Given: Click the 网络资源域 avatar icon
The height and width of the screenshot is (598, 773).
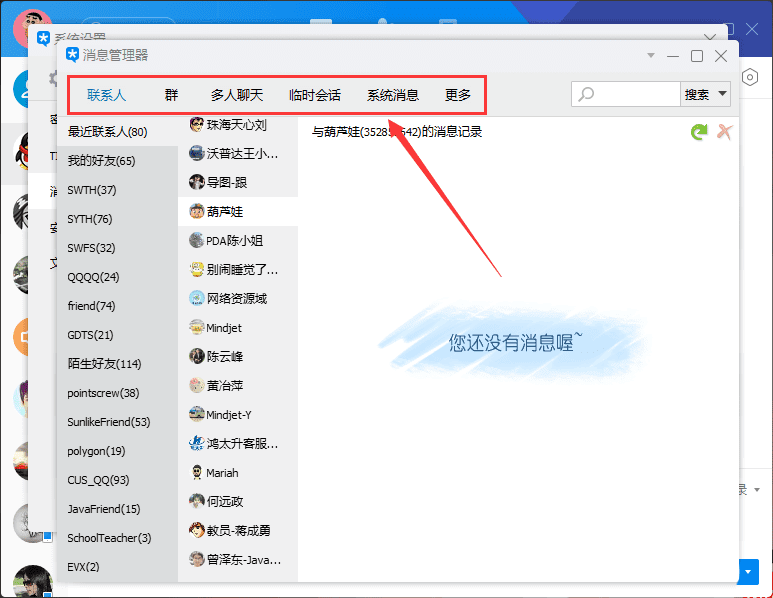Looking at the screenshot, I should 197,298.
